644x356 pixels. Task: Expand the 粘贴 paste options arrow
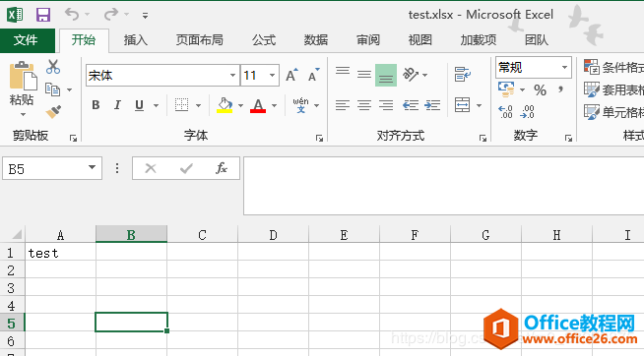23,114
